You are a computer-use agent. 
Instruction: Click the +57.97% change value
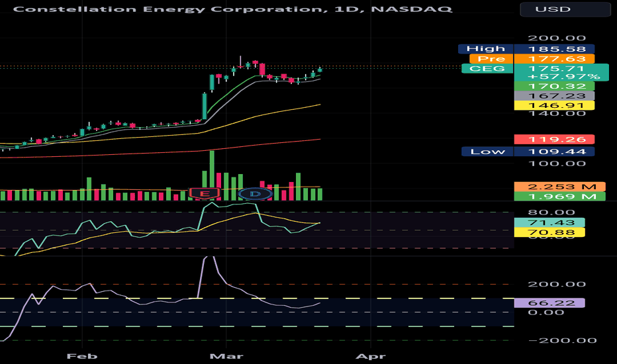[563, 76]
